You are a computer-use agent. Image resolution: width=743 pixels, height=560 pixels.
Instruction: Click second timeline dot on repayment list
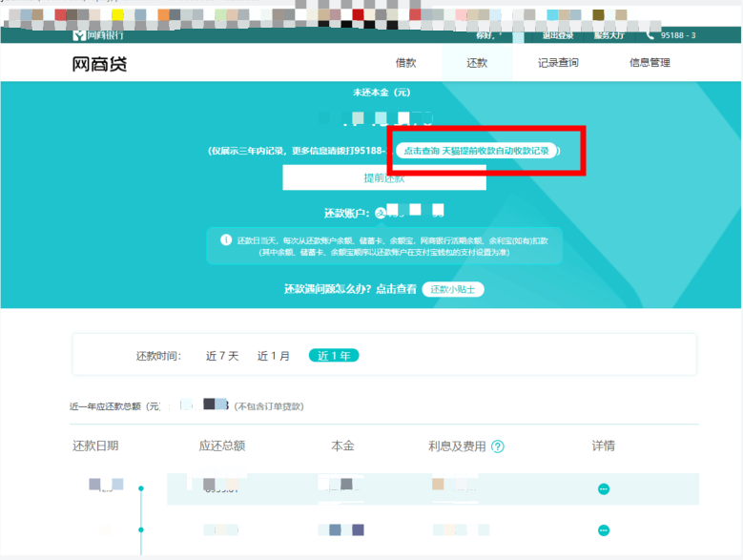pos(141,529)
